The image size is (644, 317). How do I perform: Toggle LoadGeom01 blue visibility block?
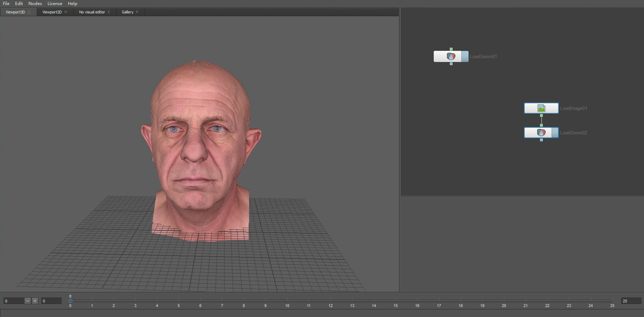[465, 57]
